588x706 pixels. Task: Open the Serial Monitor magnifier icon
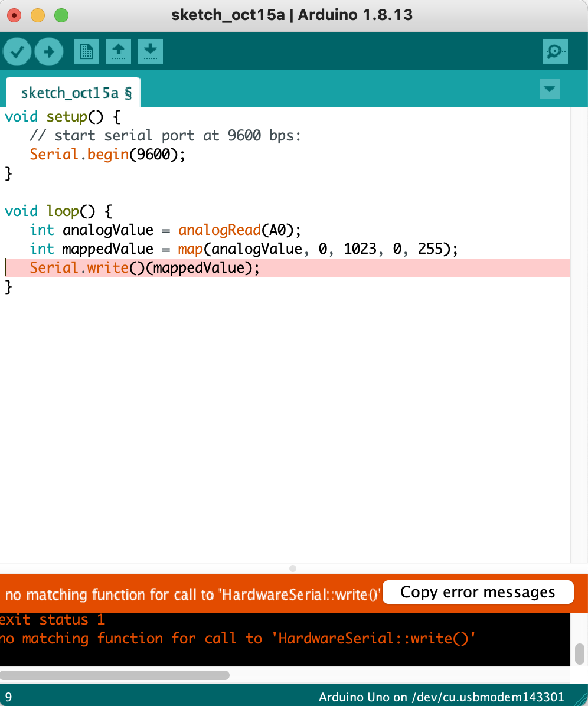pyautogui.click(x=555, y=51)
